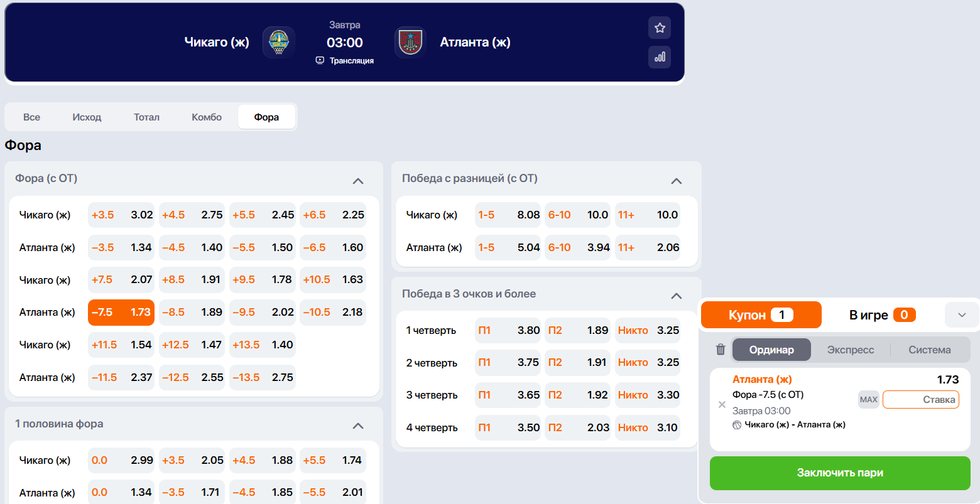The image size is (980, 504).
Task: Click the Ставка input field
Action: tap(921, 400)
